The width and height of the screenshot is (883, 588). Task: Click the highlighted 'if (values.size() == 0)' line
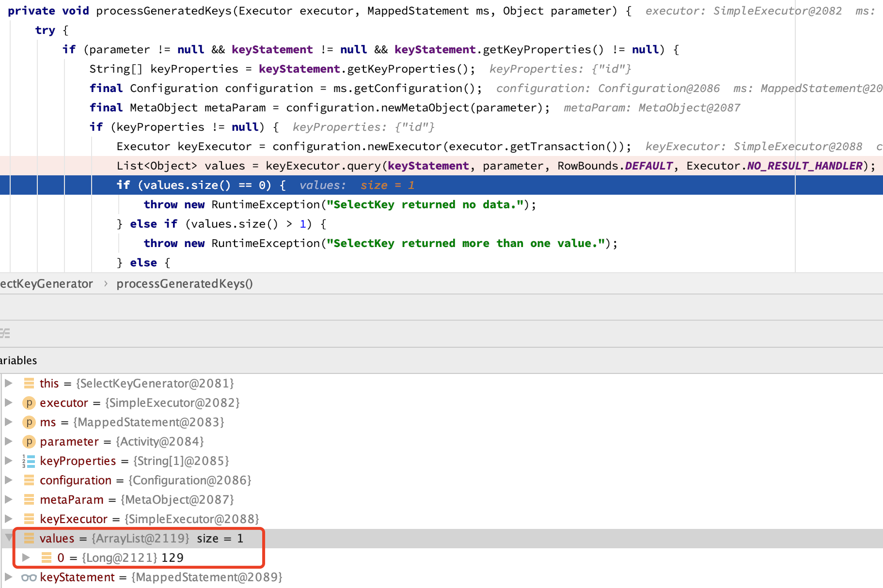[x=441, y=185]
